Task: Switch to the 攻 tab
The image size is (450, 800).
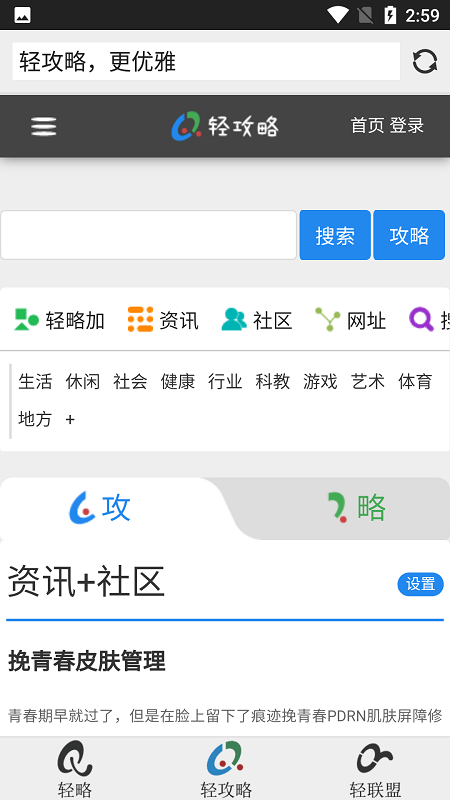Action: (101, 508)
